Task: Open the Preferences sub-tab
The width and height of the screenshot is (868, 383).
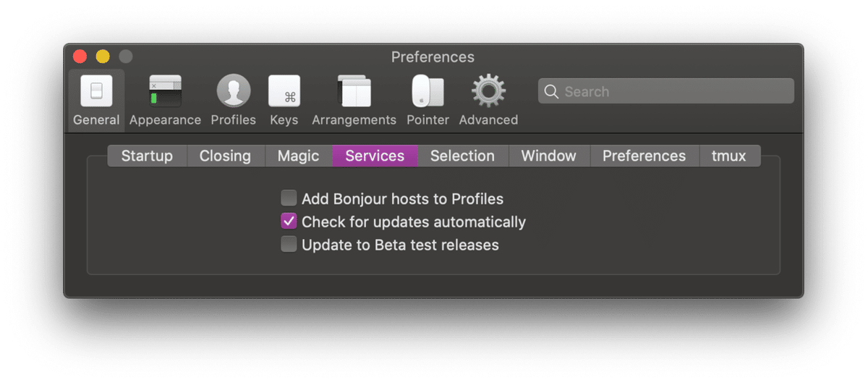Action: 644,156
